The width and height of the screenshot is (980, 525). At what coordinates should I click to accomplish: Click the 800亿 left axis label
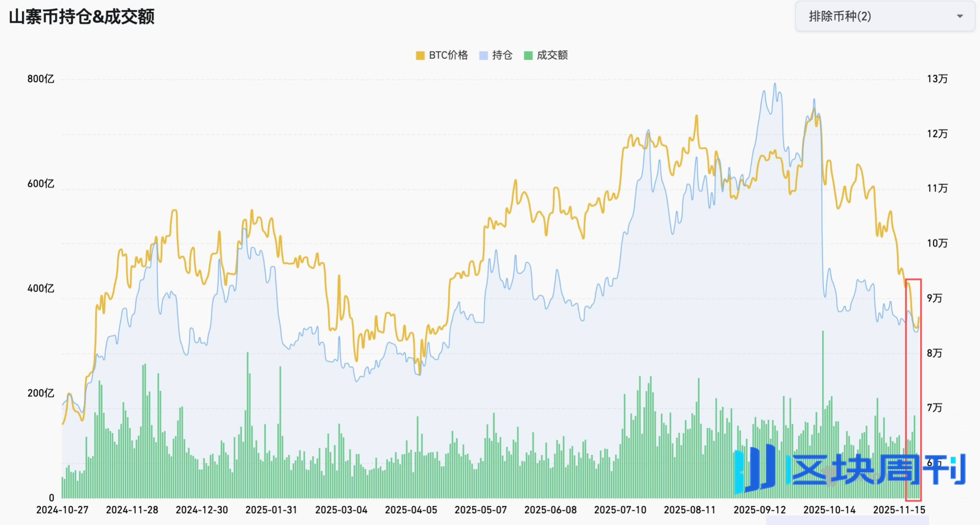pyautogui.click(x=41, y=79)
